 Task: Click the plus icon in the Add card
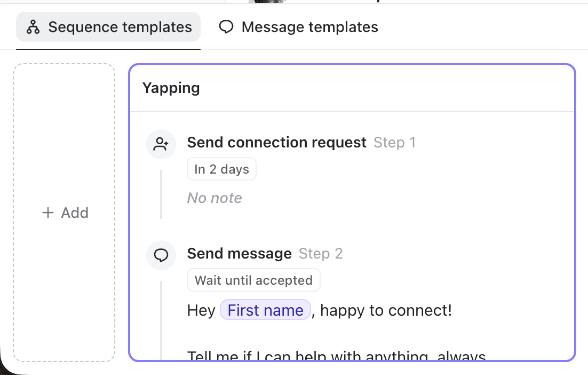[x=47, y=213]
